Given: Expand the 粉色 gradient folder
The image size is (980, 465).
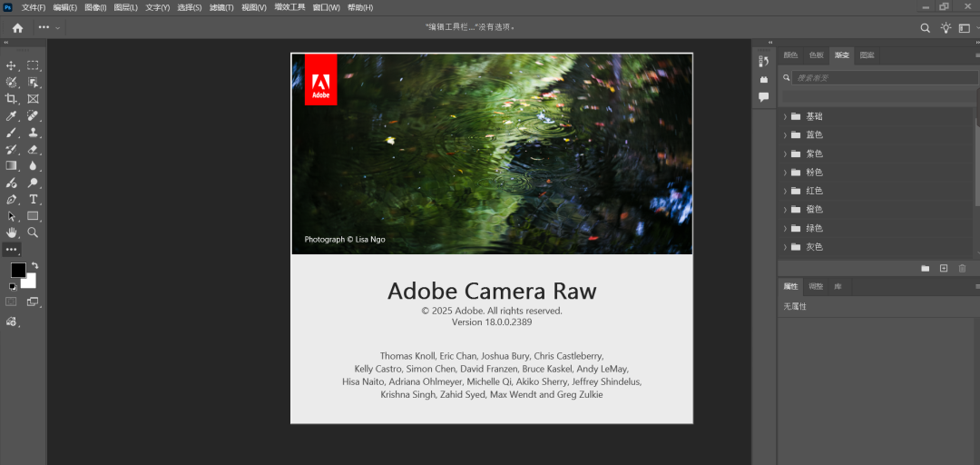Looking at the screenshot, I should (x=785, y=173).
